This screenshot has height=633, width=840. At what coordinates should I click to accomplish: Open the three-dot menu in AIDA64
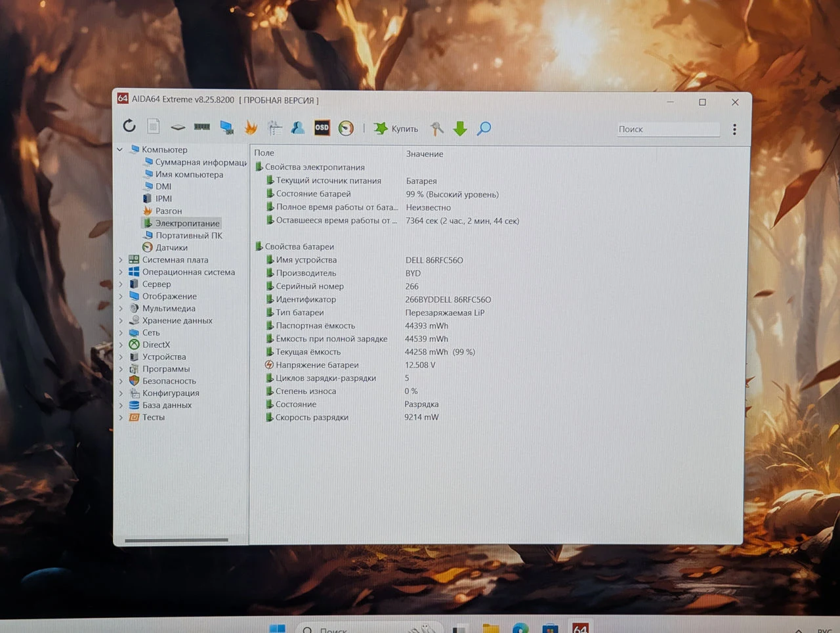734,129
